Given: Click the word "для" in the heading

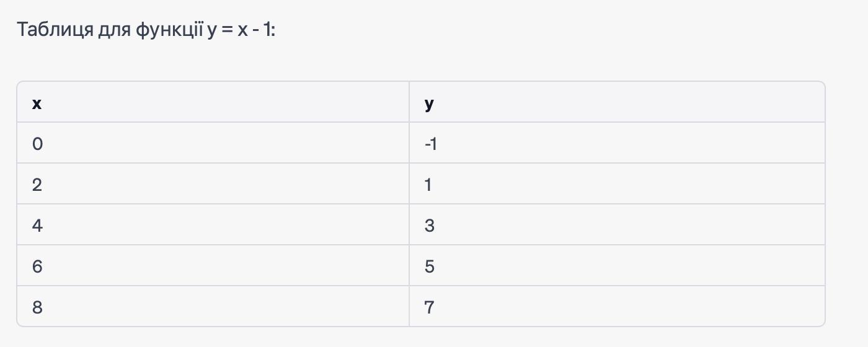Looking at the screenshot, I should point(114,29).
